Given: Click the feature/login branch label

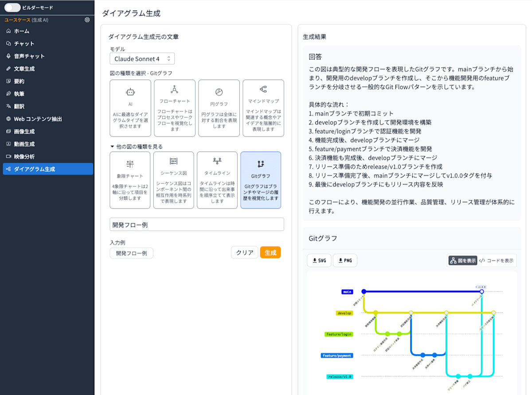Looking at the screenshot, I should [x=339, y=334].
